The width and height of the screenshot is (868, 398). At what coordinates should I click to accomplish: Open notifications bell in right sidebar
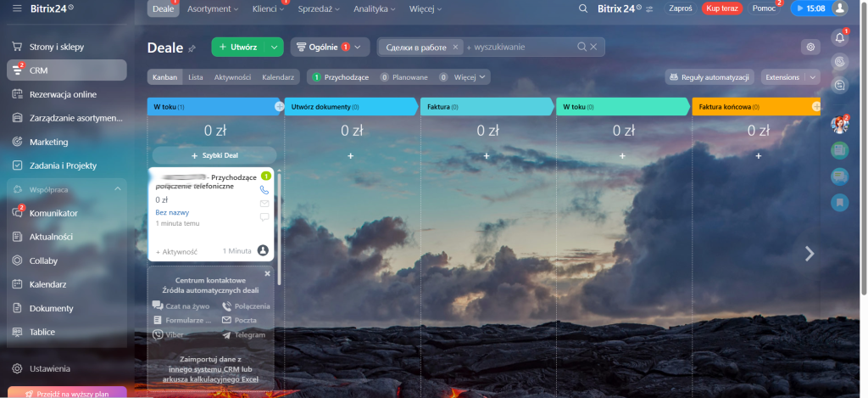840,37
